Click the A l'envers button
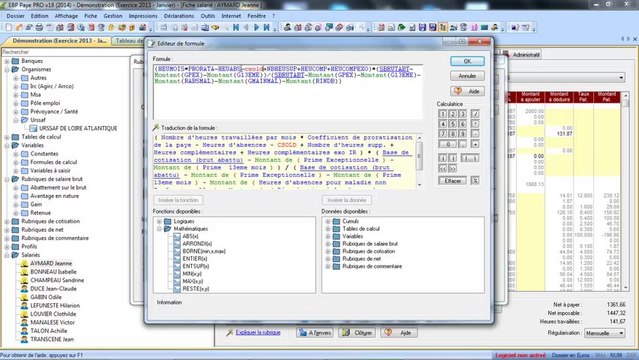Viewport: 639px width, 360px height. [315, 333]
